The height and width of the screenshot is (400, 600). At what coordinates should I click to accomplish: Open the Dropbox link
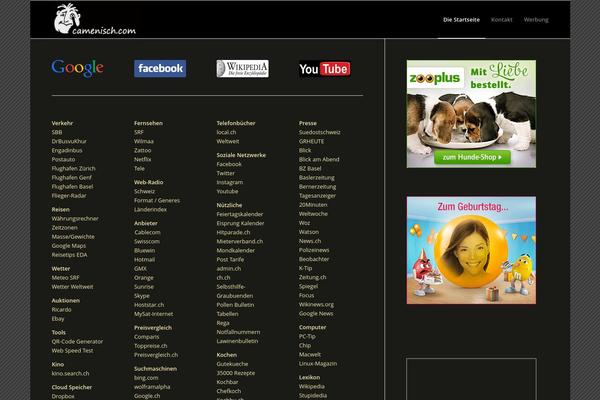63,396
